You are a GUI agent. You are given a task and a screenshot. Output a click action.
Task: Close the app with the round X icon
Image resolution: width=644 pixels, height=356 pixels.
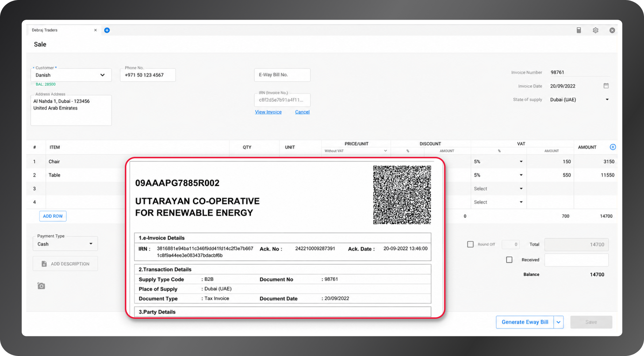pyautogui.click(x=612, y=30)
